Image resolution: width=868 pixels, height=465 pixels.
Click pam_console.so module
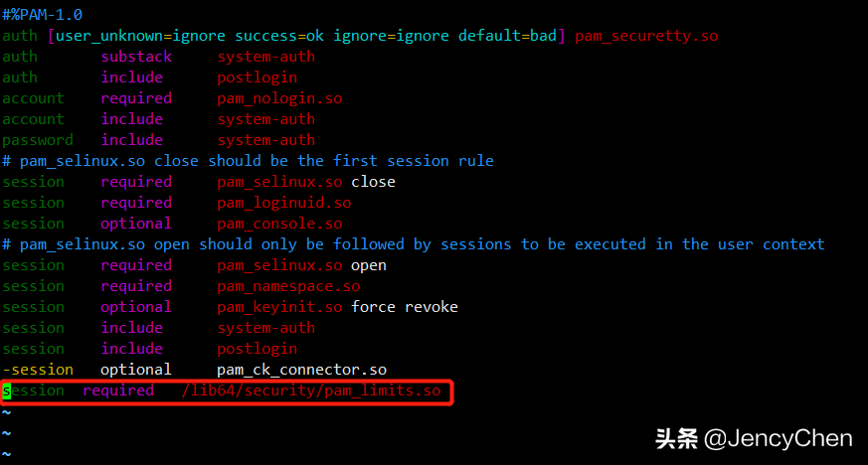(279, 224)
